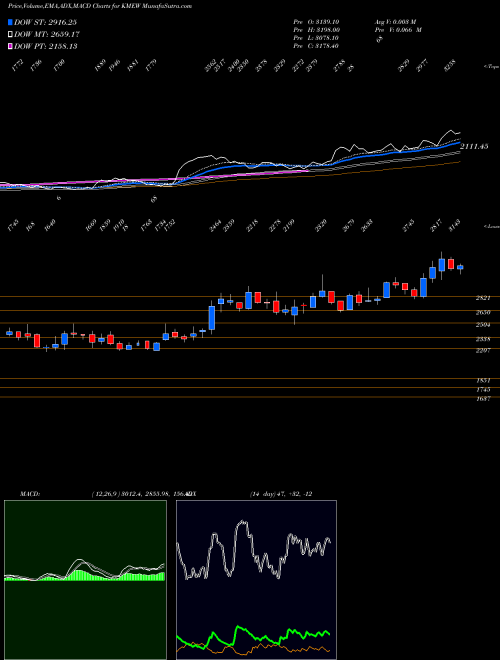Open the green MACD histogram chart panel
Image resolution: width=500 pixels, height=660 pixels.
[x=85, y=580]
